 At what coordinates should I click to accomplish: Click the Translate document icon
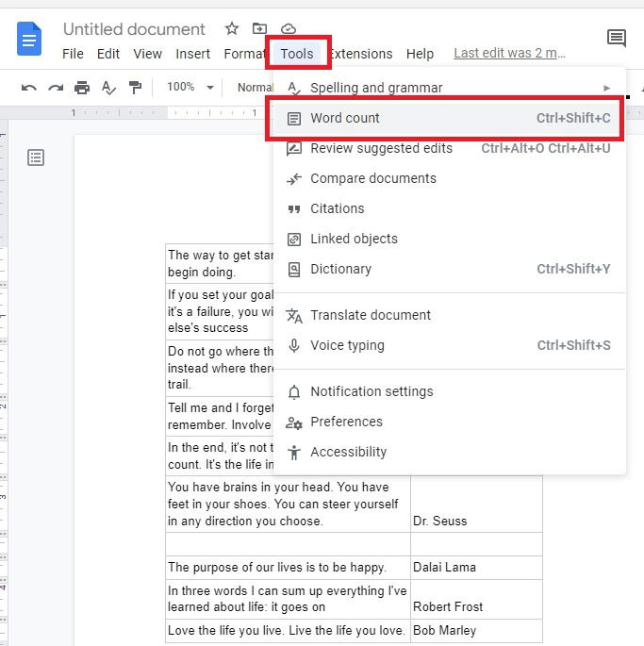pos(294,316)
